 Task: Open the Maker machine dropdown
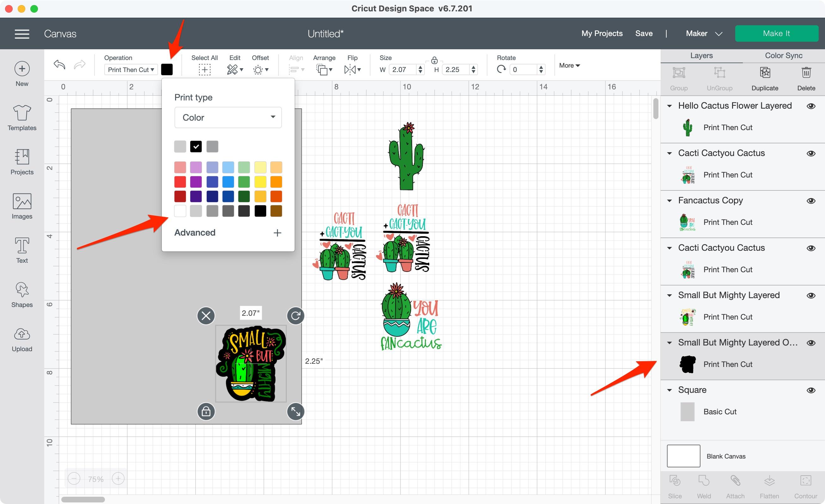pos(704,33)
